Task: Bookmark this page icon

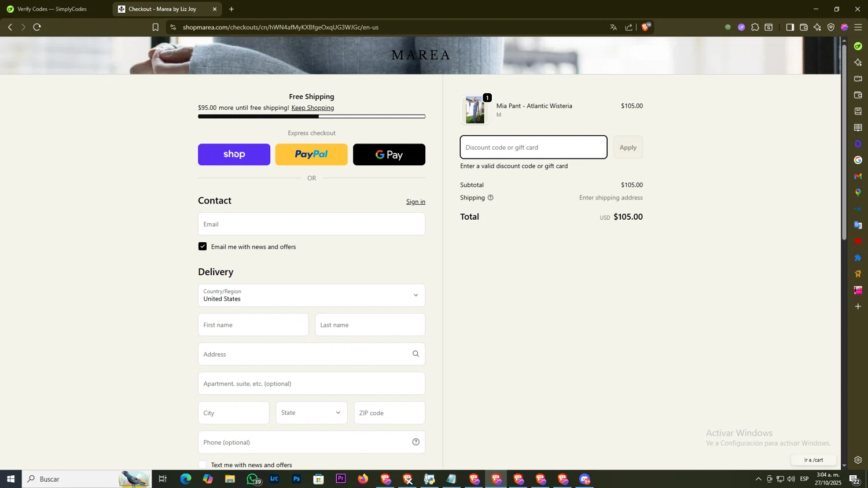Action: pos(155,27)
